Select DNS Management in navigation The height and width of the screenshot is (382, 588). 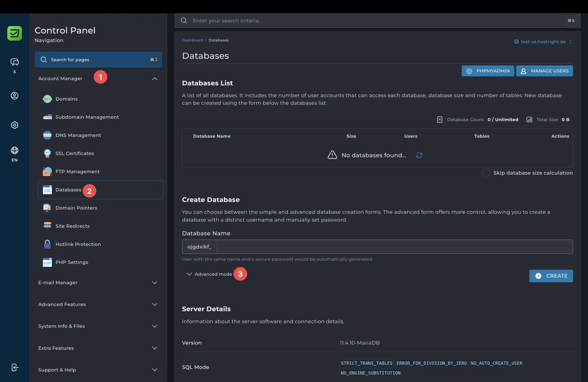click(x=78, y=135)
